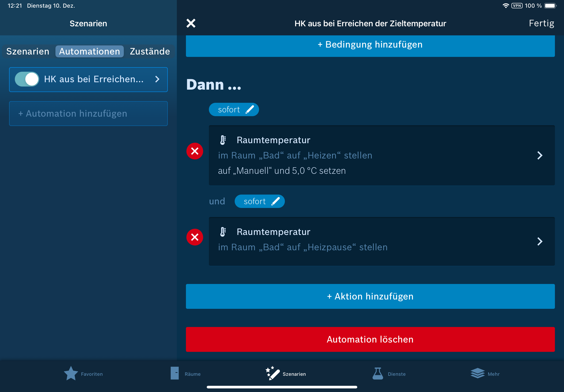Image resolution: width=564 pixels, height=392 pixels.
Task: Switch to the Szenarien segment tab
Action: click(28, 51)
